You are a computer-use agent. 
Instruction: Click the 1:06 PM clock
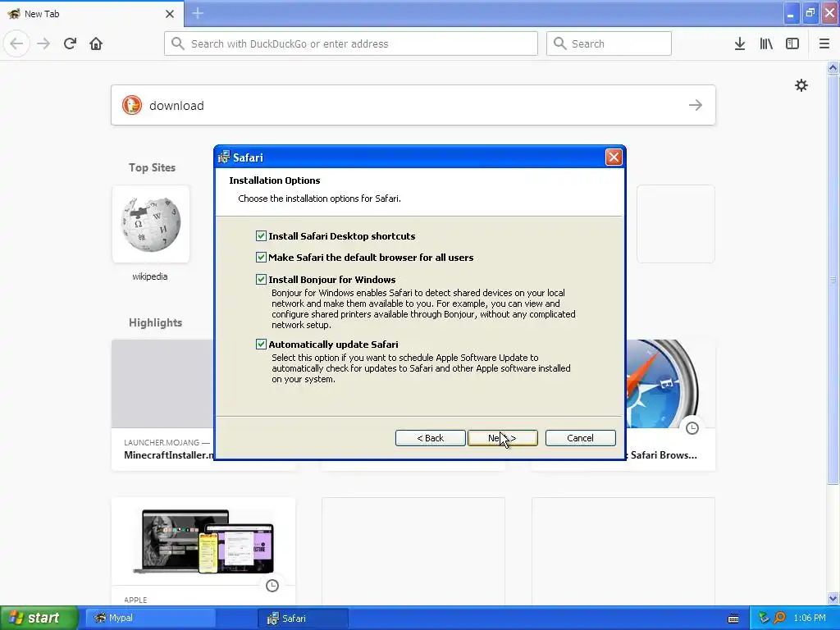810,618
